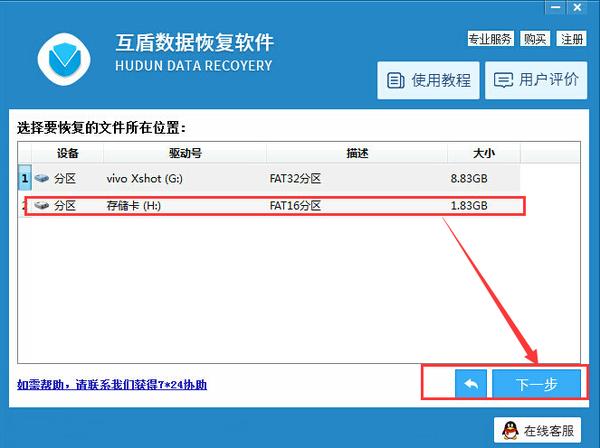
Task: Click the 注册 button
Action: 571,39
